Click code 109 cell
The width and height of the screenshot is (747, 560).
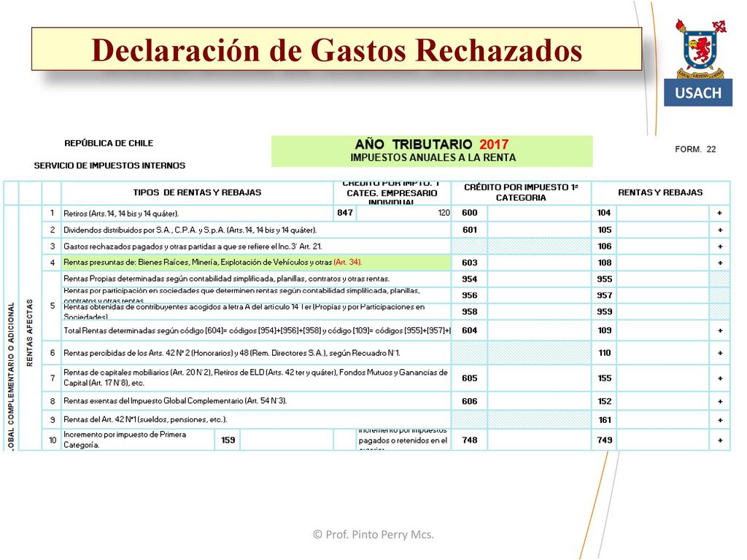[x=604, y=330]
